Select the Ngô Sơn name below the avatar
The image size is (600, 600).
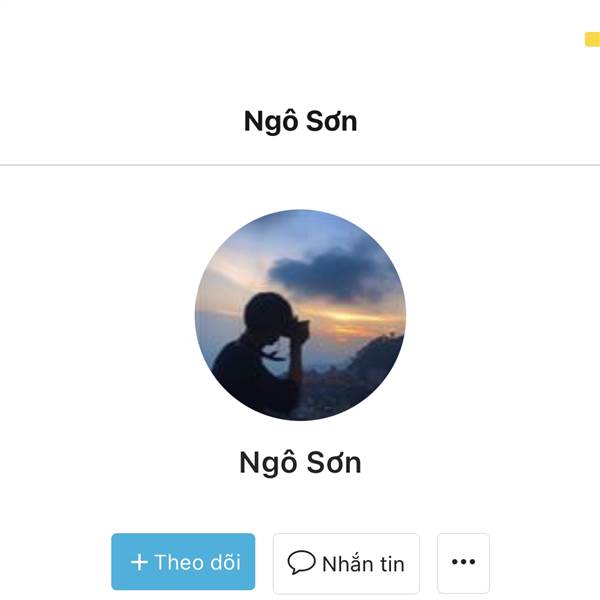300,463
